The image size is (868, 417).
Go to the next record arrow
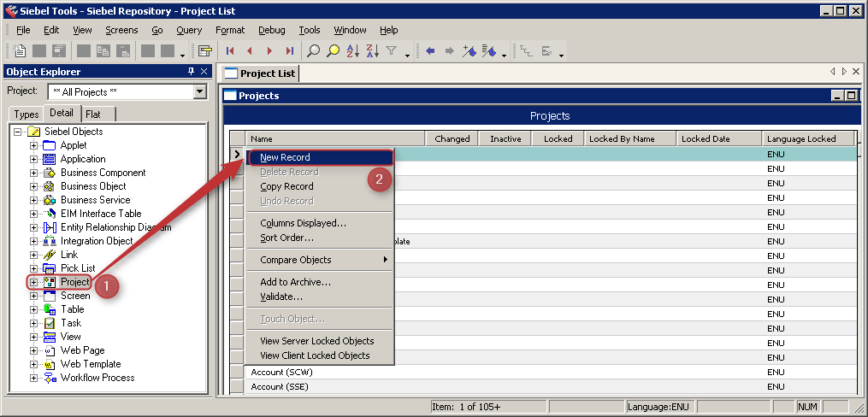point(269,51)
